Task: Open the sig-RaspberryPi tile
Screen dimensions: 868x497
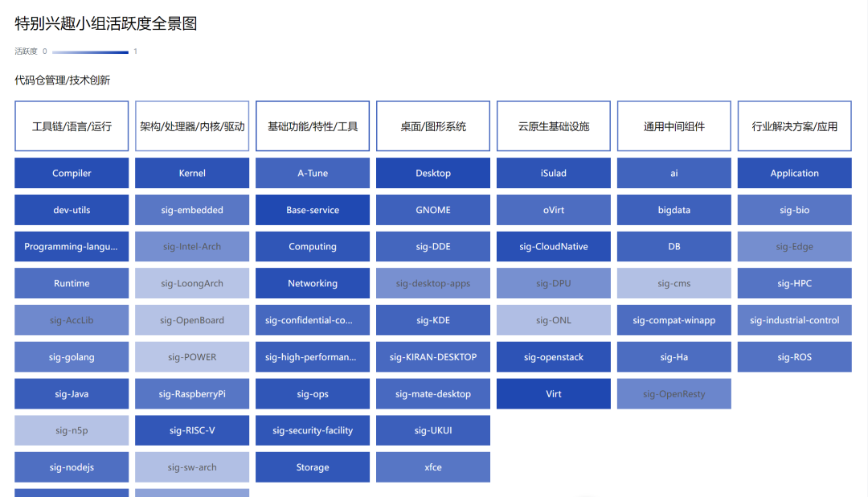Action: click(x=192, y=393)
